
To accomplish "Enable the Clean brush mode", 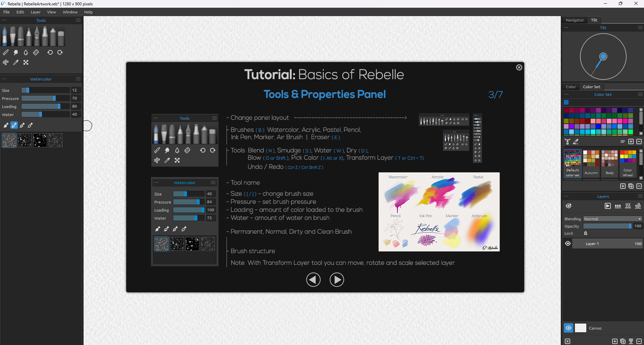I will pyautogui.click(x=30, y=125).
